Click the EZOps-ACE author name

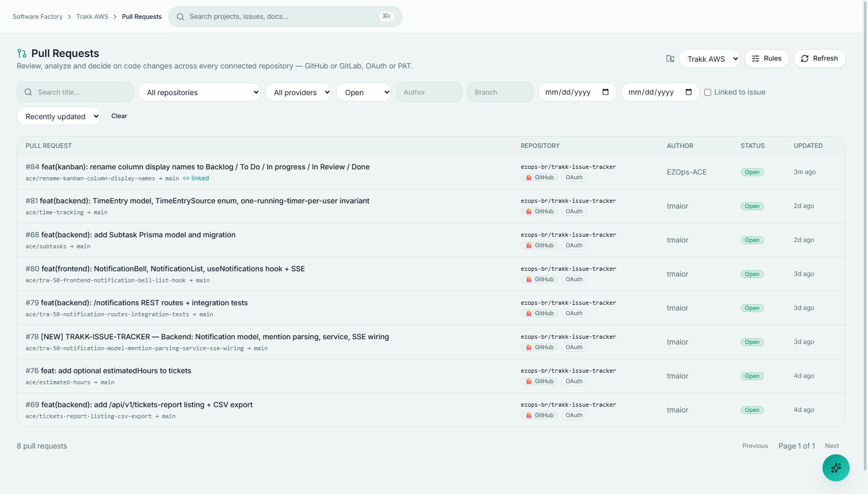(x=687, y=172)
